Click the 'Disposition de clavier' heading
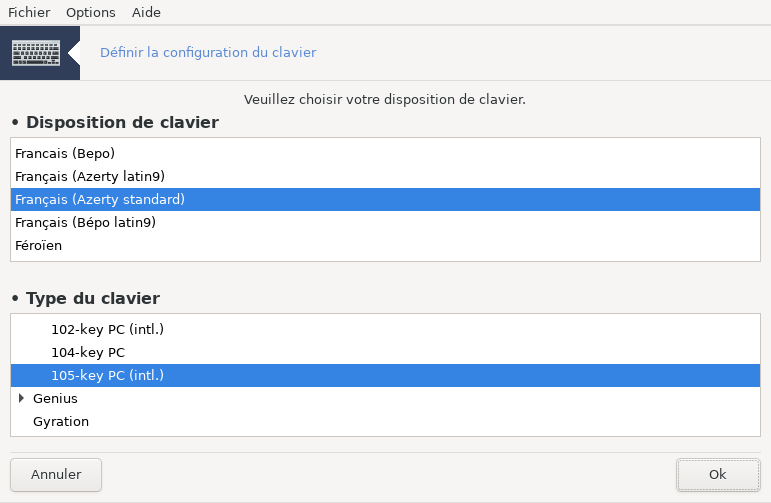Viewport: 771px width, 503px height. tap(122, 123)
